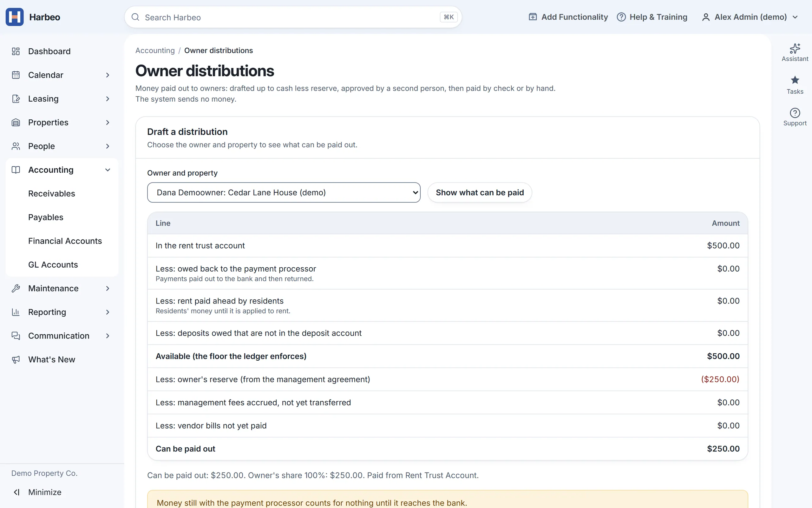Open the Support question mark icon
Image resolution: width=812 pixels, height=508 pixels.
795,112
